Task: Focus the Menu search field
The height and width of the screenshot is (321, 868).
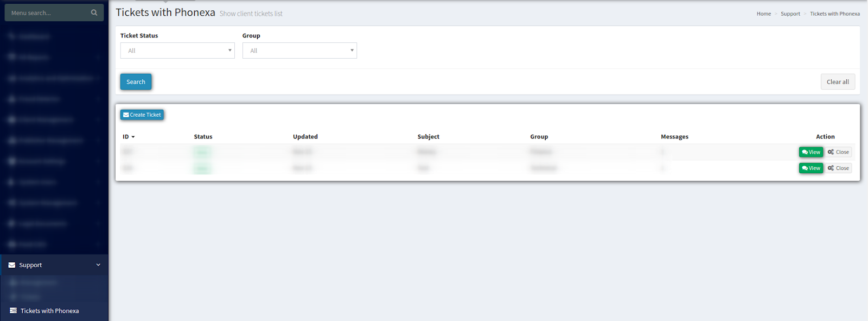Action: [x=54, y=12]
